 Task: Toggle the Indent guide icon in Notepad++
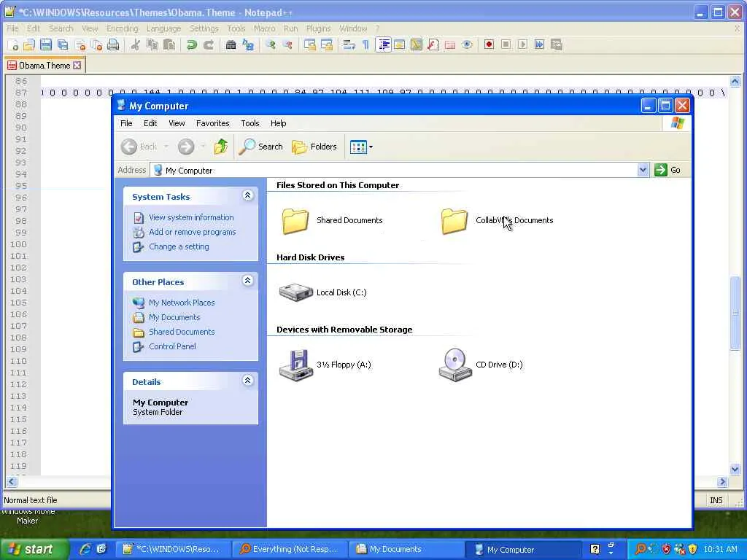point(383,44)
